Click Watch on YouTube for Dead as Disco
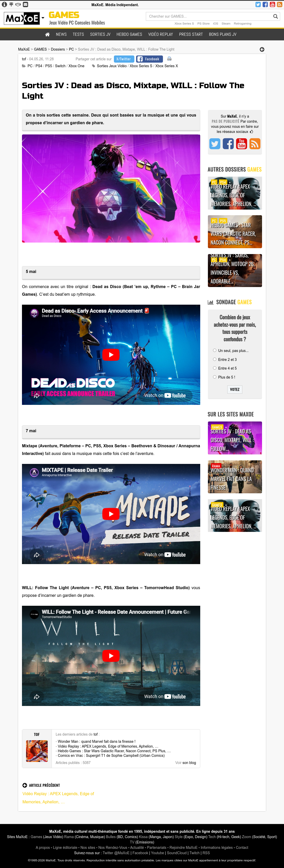The height and width of the screenshot is (868, 284). pos(165,396)
